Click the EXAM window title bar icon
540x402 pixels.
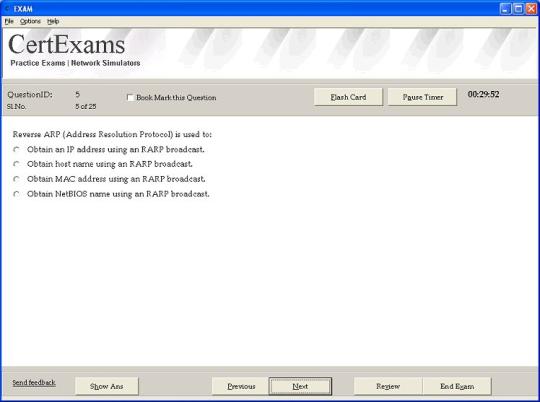coord(7,8)
